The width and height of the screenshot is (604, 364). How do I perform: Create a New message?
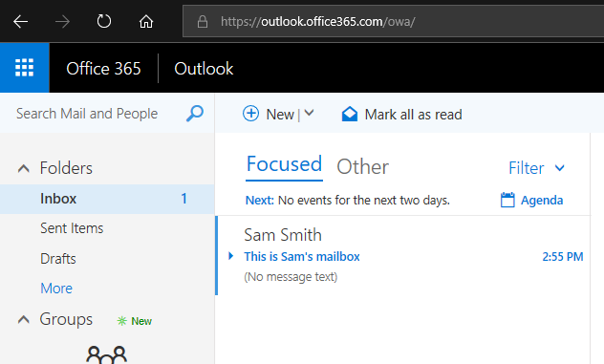click(x=280, y=115)
